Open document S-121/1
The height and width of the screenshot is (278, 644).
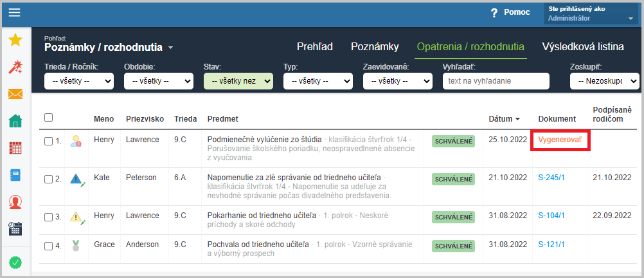[x=551, y=245]
